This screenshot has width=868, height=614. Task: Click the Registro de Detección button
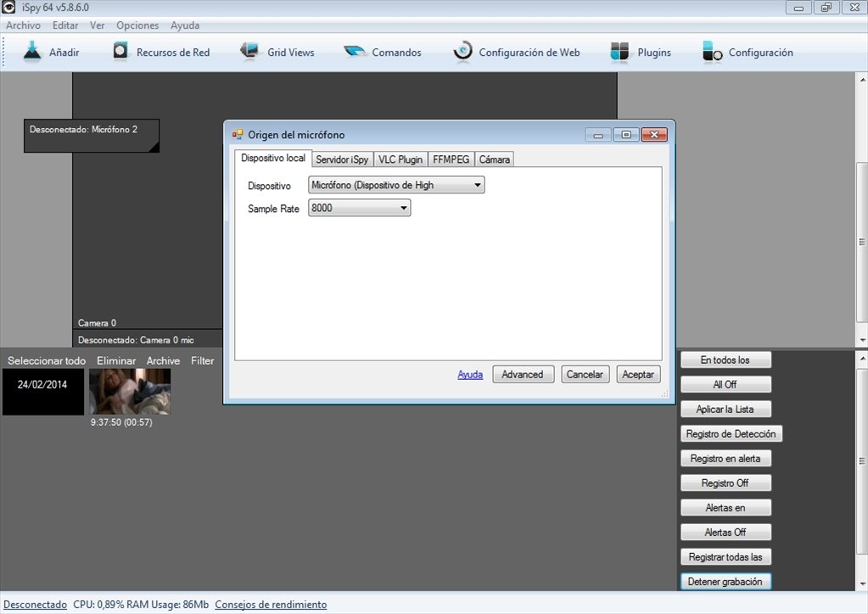(731, 433)
